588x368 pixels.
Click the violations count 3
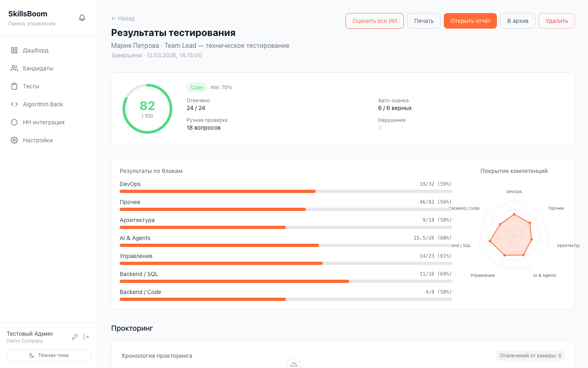(380, 128)
